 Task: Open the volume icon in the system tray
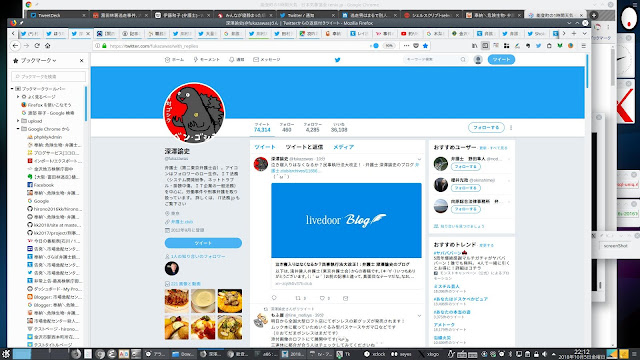(x=544, y=354)
